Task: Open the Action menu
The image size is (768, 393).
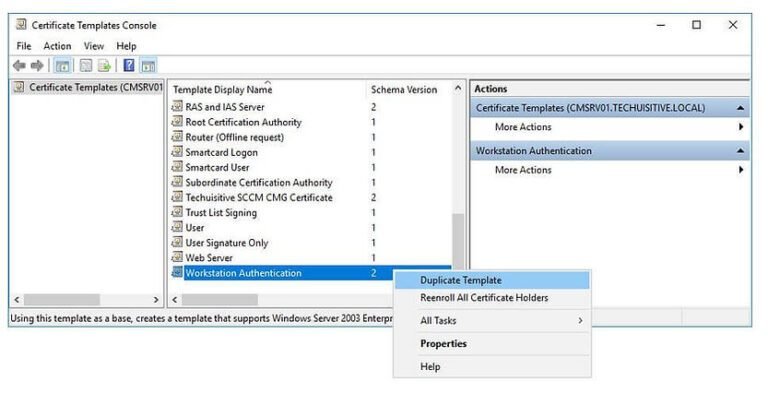Action: (57, 46)
